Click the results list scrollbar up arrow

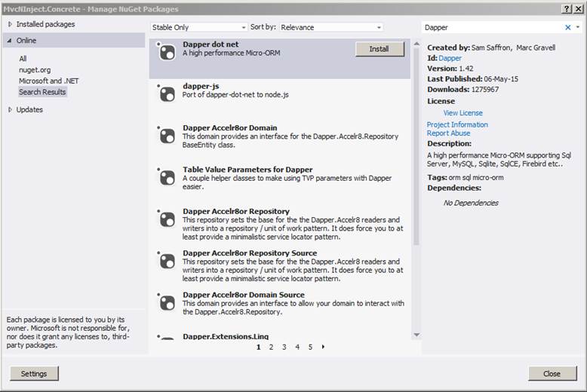416,44
